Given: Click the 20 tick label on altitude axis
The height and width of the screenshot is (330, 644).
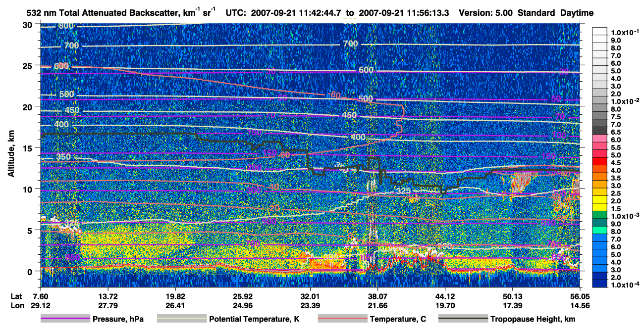Looking at the screenshot, I should coord(28,106).
